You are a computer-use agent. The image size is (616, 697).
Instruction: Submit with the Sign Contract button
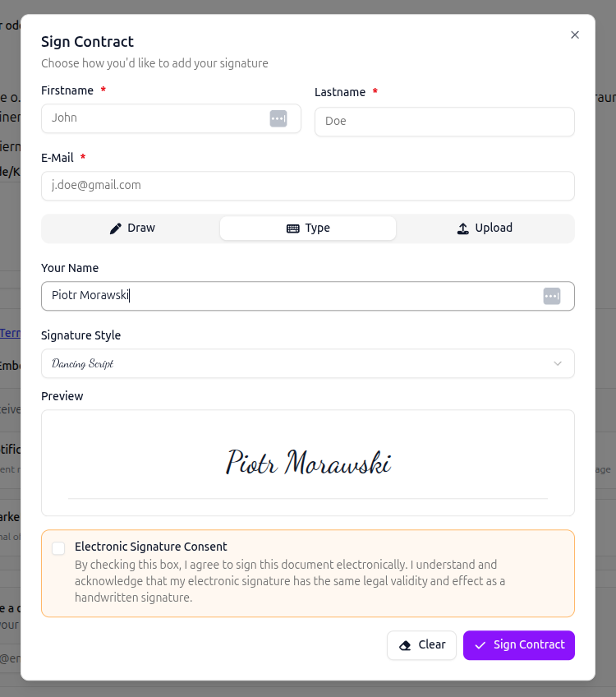coord(519,645)
